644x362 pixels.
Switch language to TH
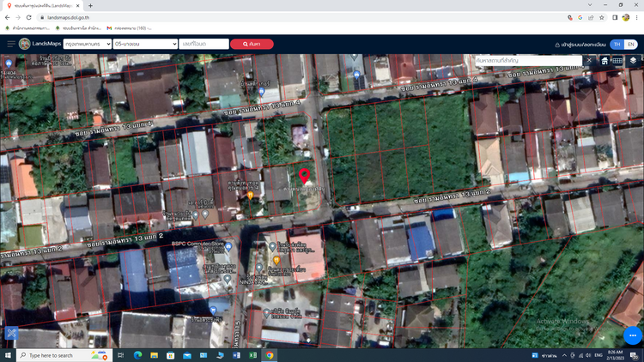617,44
